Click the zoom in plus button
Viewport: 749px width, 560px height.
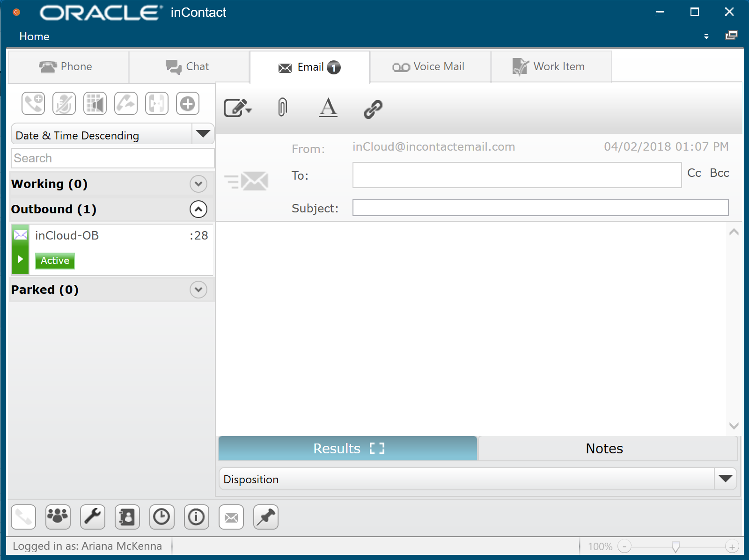[732, 546]
